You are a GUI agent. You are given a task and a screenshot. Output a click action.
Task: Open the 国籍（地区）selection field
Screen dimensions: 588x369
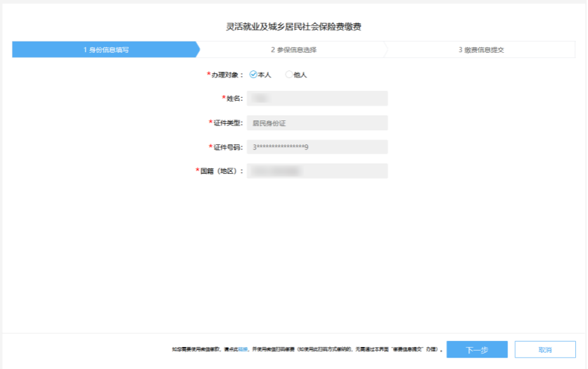tap(317, 171)
